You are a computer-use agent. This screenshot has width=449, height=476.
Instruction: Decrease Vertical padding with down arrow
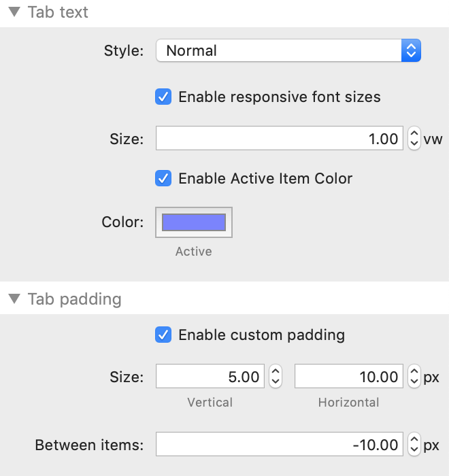pos(275,381)
